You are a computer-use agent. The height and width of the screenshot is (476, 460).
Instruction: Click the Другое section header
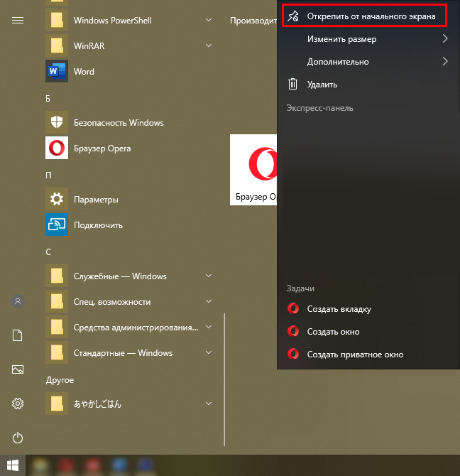[60, 380]
